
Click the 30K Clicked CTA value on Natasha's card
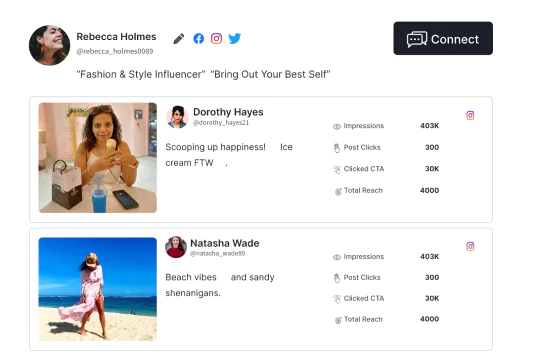pyautogui.click(x=432, y=298)
